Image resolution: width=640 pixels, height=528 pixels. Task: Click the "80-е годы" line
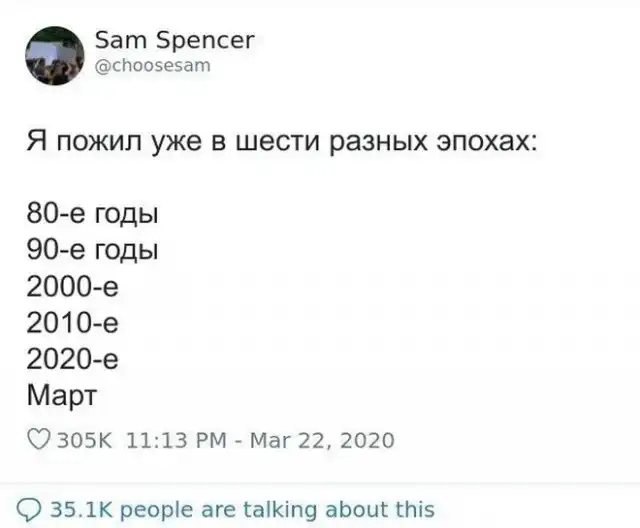[x=94, y=214]
